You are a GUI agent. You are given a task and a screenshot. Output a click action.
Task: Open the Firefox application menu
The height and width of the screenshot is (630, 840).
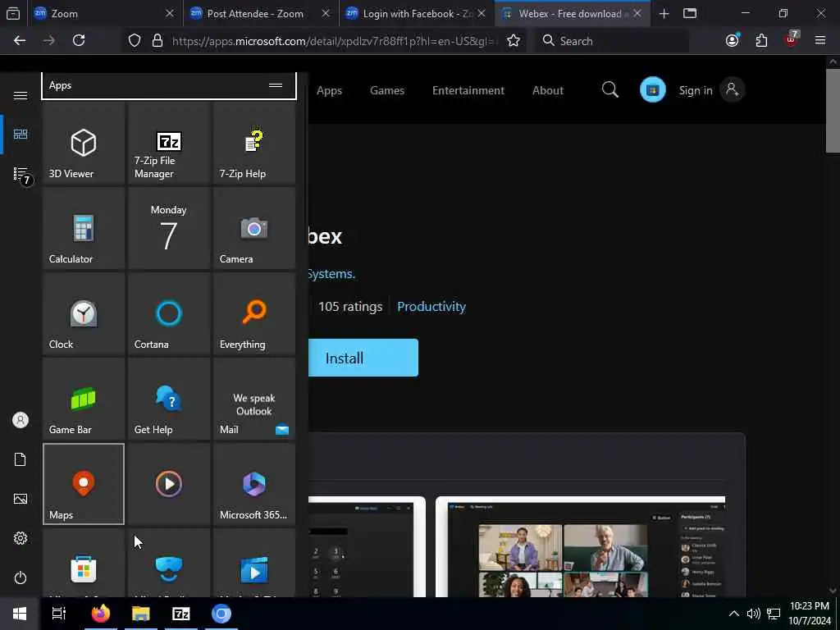tap(819, 40)
